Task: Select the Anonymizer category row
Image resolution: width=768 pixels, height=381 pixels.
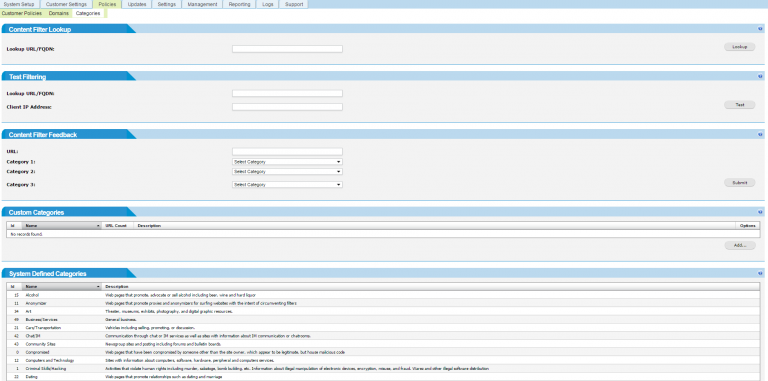Action: point(383,304)
